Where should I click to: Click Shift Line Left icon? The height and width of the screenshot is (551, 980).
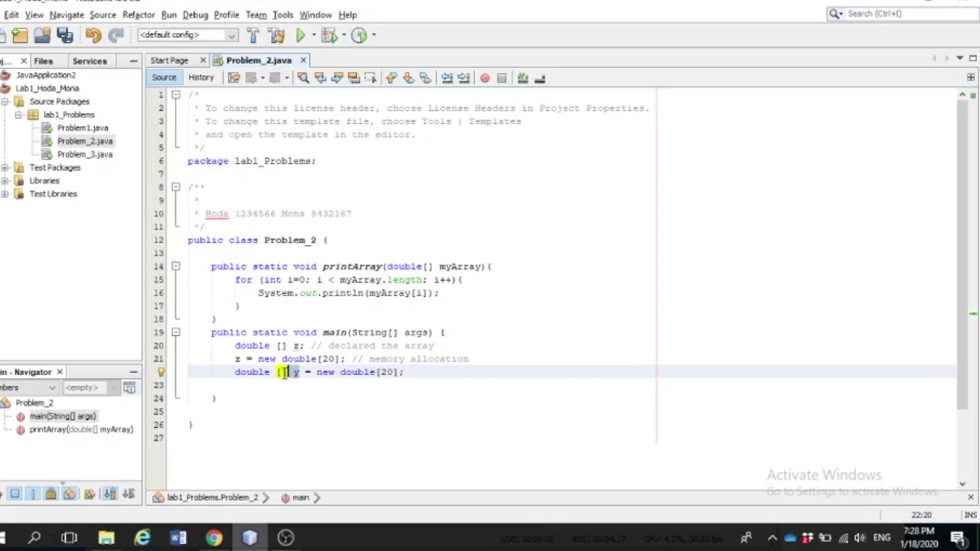(447, 78)
